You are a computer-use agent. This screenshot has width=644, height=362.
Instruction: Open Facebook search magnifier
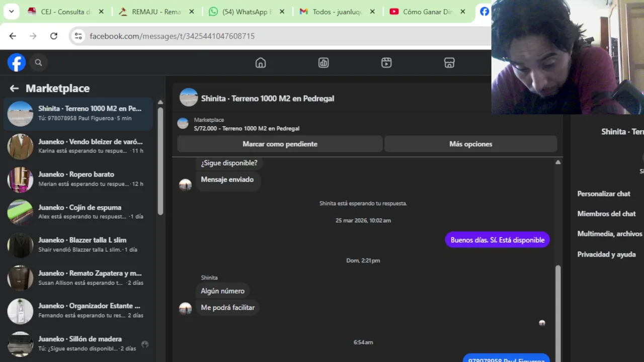[38, 63]
